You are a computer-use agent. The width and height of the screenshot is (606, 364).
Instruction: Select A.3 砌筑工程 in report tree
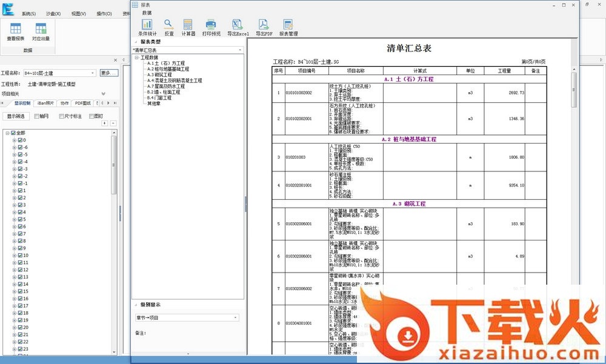coord(159,74)
